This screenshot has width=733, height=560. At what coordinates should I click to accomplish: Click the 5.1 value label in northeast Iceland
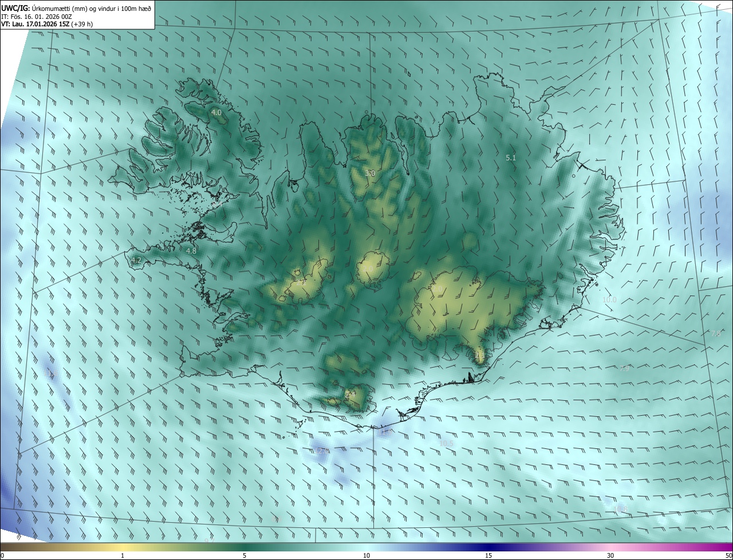(x=511, y=157)
